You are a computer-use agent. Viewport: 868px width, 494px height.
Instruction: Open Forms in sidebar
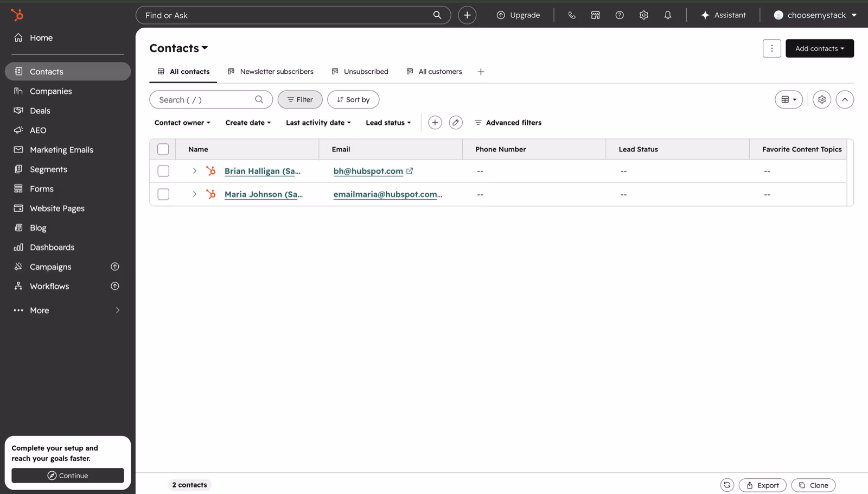(68, 189)
